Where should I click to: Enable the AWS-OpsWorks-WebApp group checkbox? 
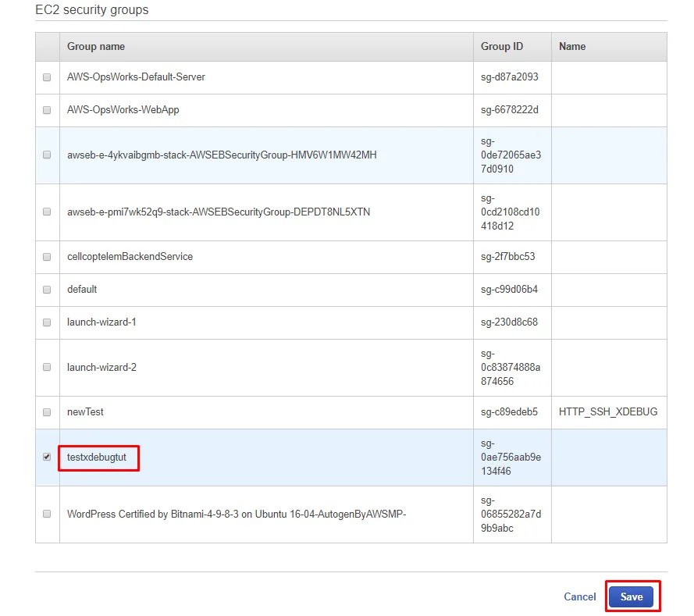[x=47, y=110]
